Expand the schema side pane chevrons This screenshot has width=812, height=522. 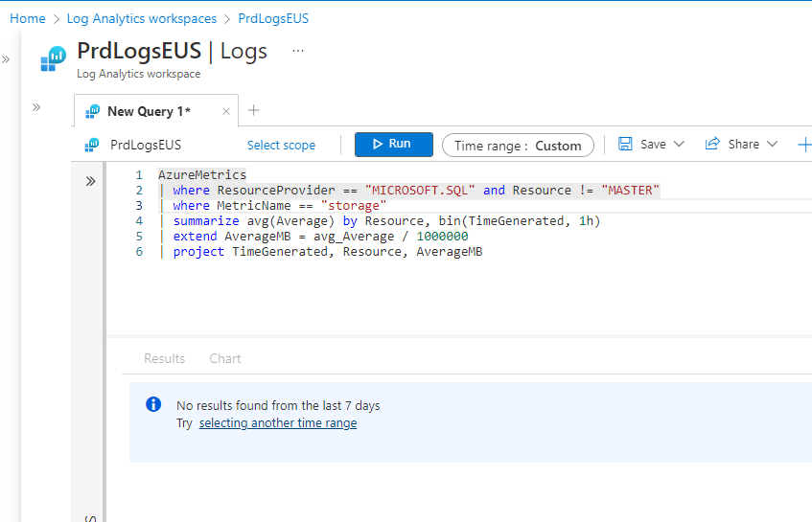[x=91, y=181]
